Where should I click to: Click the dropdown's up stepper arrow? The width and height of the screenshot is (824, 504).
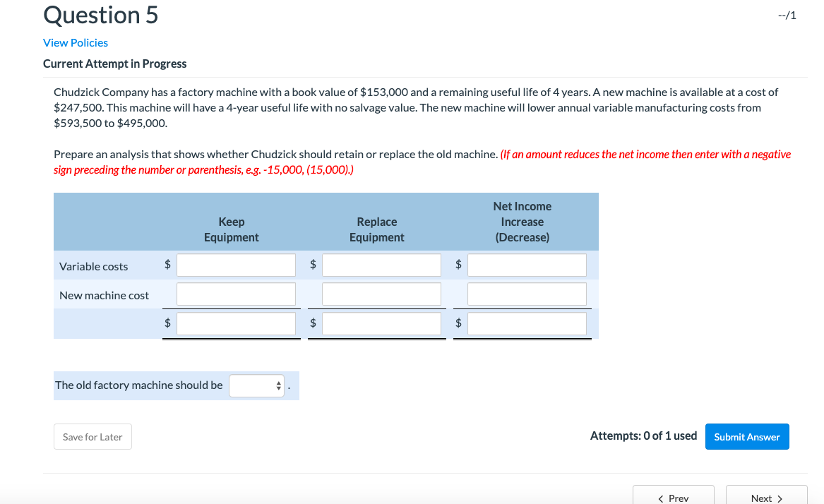pyautogui.click(x=277, y=383)
